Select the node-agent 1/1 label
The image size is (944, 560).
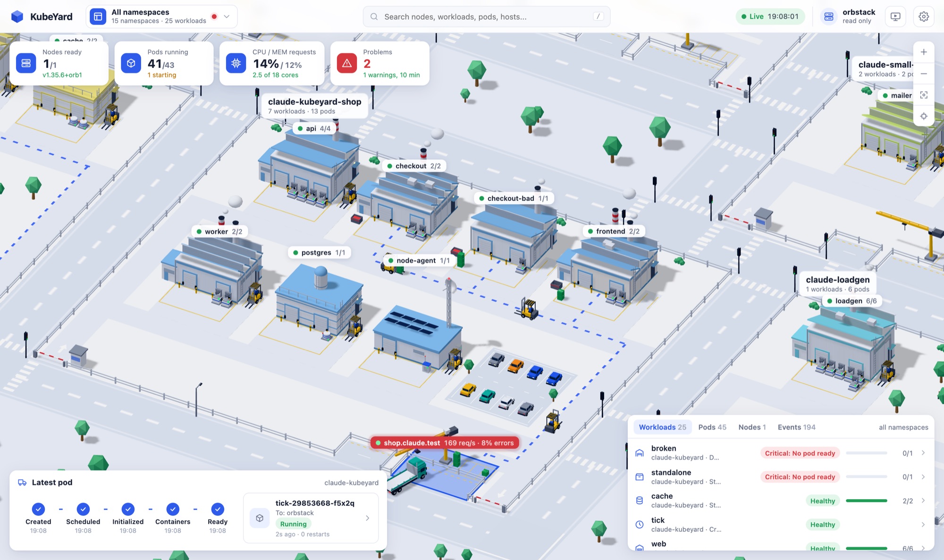419,260
